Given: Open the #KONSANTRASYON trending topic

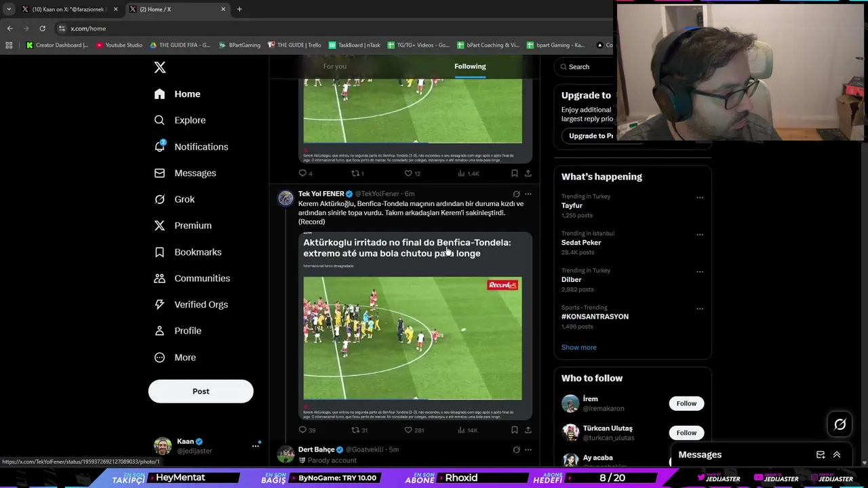Looking at the screenshot, I should [x=595, y=317].
